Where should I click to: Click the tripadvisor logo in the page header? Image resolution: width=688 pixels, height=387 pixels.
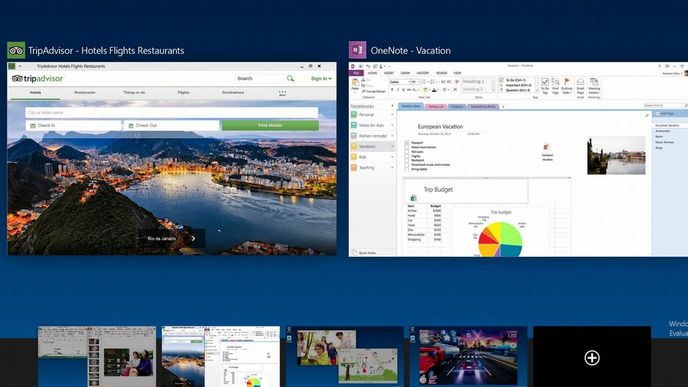(x=38, y=79)
